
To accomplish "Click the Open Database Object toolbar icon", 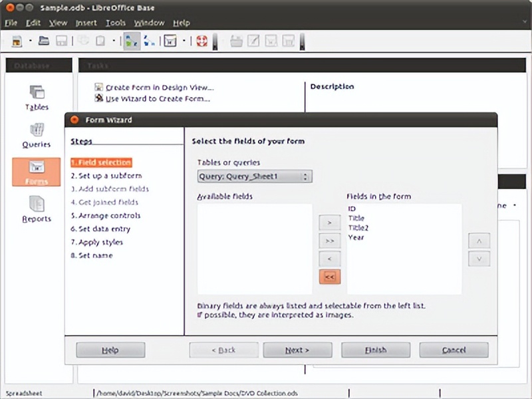I will pos(237,41).
